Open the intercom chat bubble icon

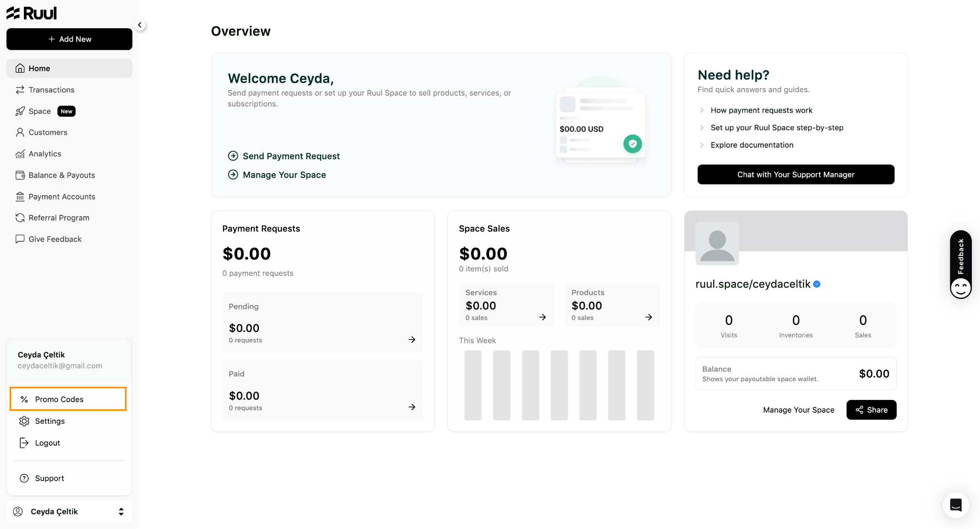pyautogui.click(x=956, y=505)
